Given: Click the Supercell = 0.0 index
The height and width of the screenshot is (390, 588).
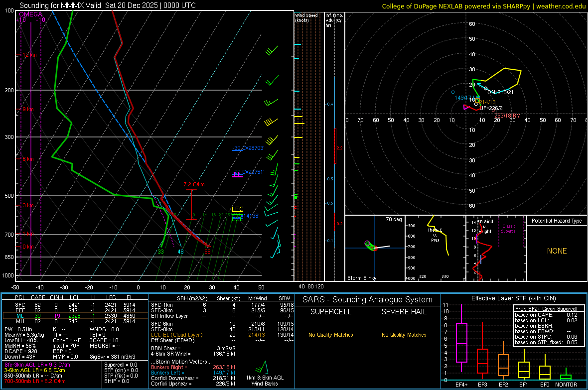Looking at the screenshot, I should point(121,365).
